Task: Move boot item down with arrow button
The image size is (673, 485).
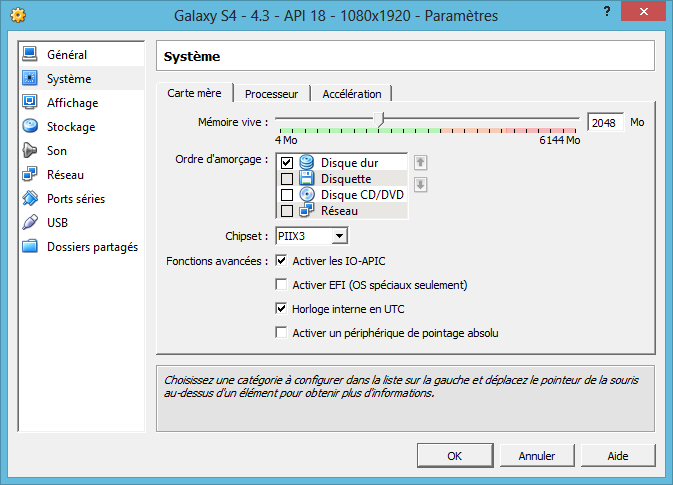Action: [x=420, y=185]
